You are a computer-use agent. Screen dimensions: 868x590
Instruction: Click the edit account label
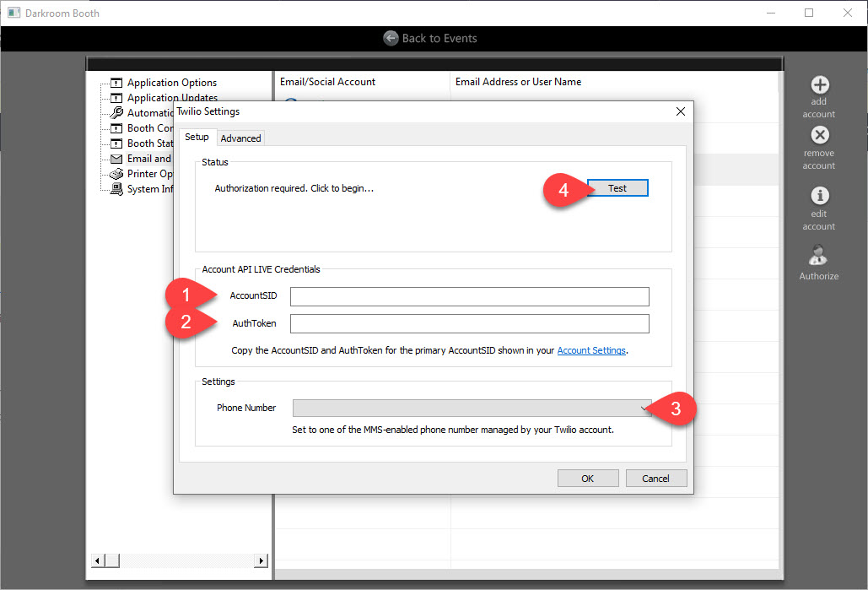pos(819,220)
